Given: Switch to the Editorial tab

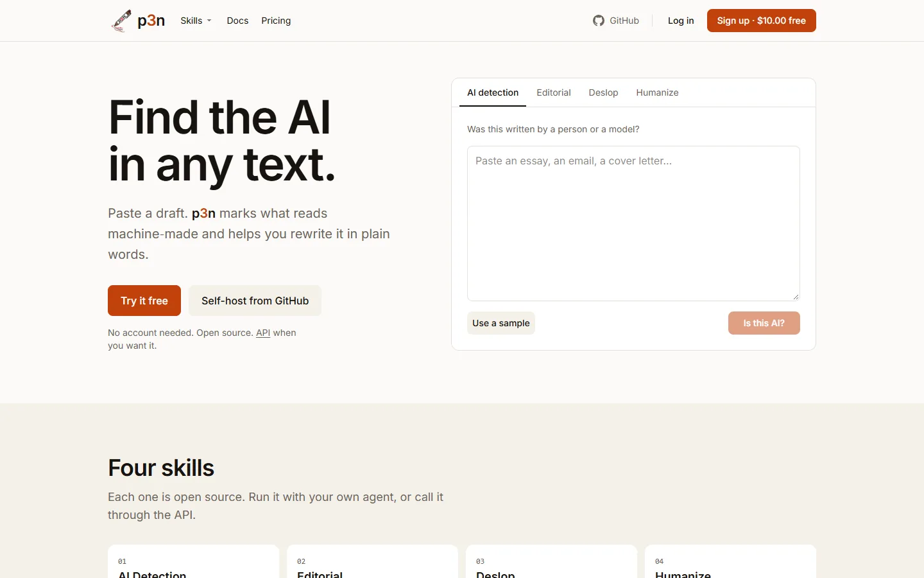Looking at the screenshot, I should pyautogui.click(x=554, y=92).
